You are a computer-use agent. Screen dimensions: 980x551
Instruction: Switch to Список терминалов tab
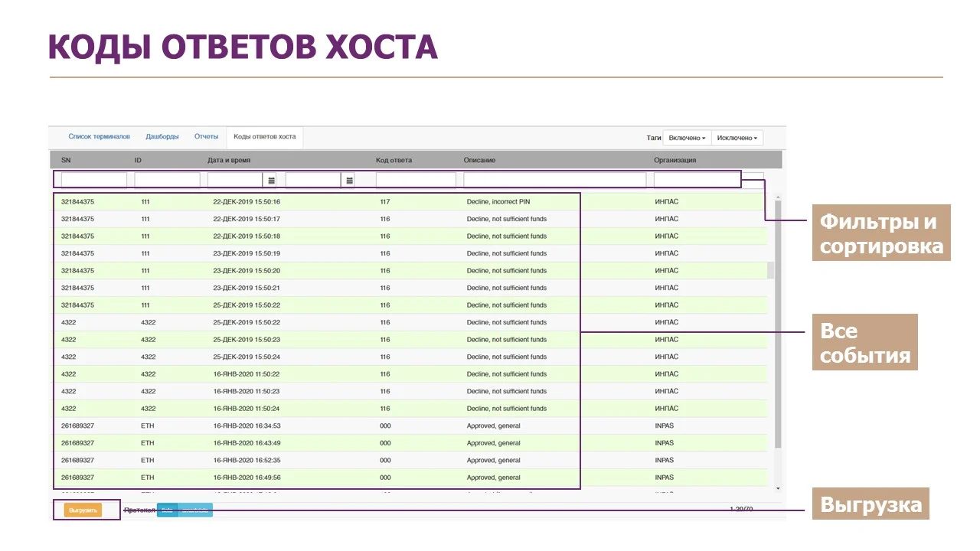tap(99, 137)
